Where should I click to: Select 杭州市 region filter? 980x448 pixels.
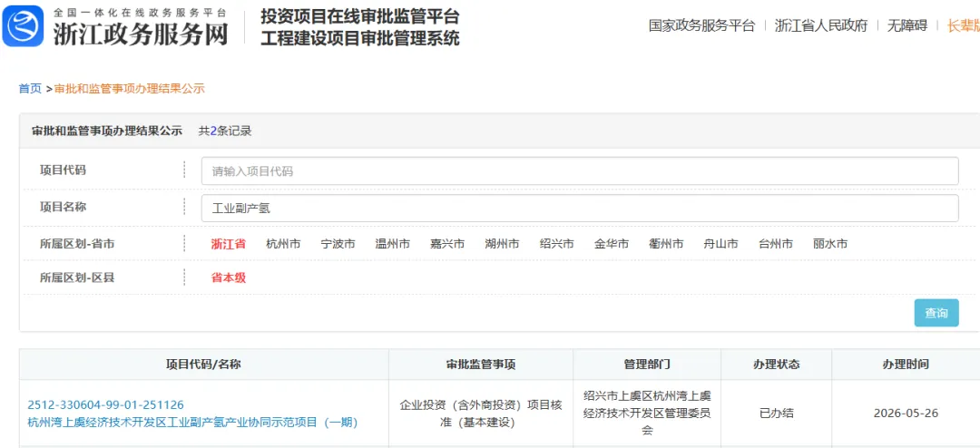point(283,244)
